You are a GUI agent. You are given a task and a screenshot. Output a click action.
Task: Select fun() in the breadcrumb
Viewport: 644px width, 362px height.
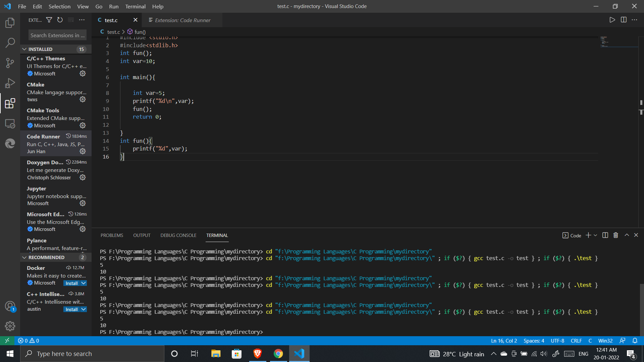pos(137,32)
